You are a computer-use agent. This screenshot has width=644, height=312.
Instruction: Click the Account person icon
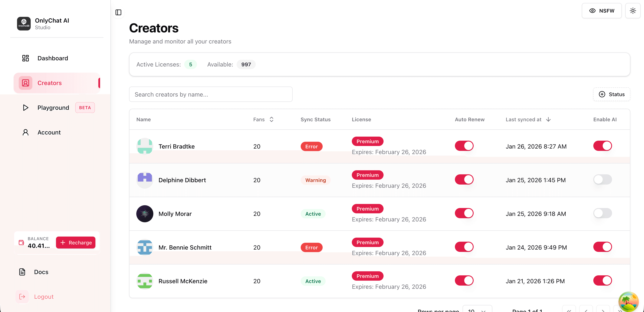point(26,132)
